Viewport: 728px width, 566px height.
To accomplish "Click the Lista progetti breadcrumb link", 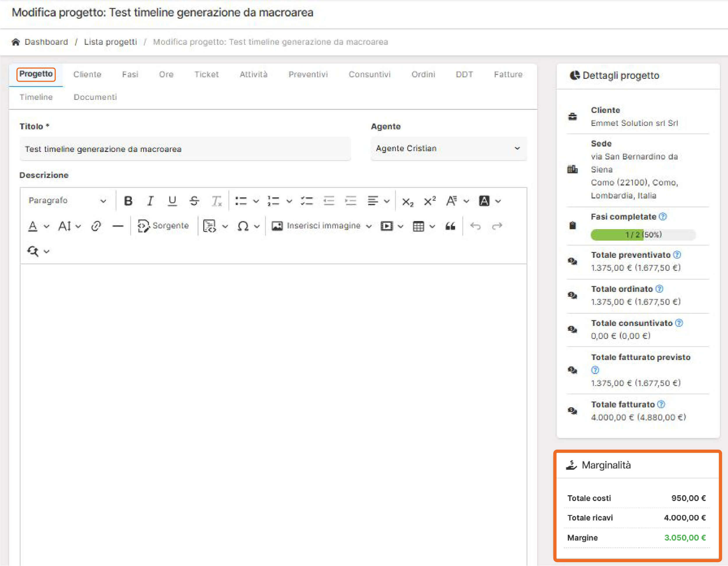I will 110,42.
